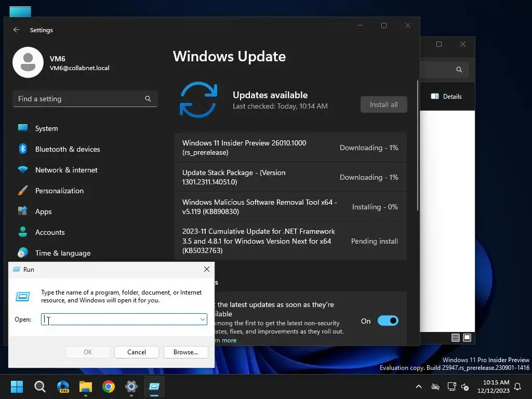Click the OneDrive cloud tray icon
This screenshot has height=399, width=532.
pyautogui.click(x=435, y=387)
